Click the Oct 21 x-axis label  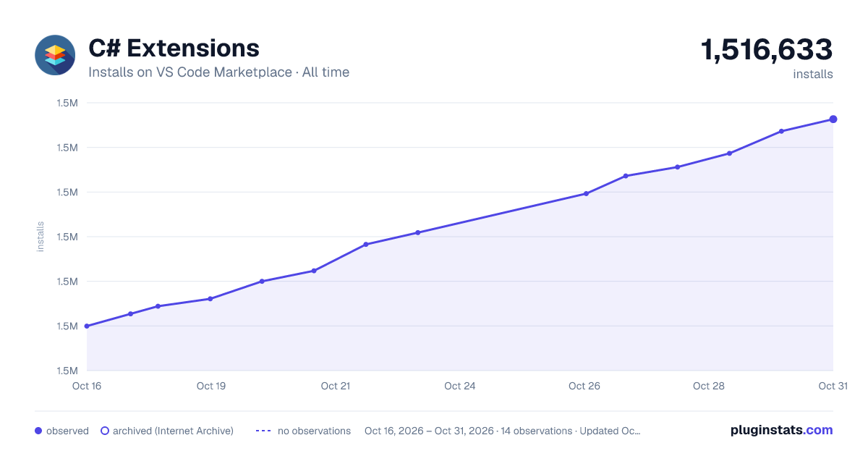pyautogui.click(x=336, y=386)
